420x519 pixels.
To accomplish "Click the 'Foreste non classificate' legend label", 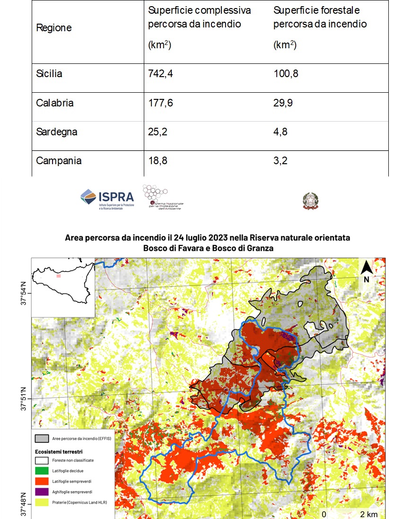I will coord(73,460).
